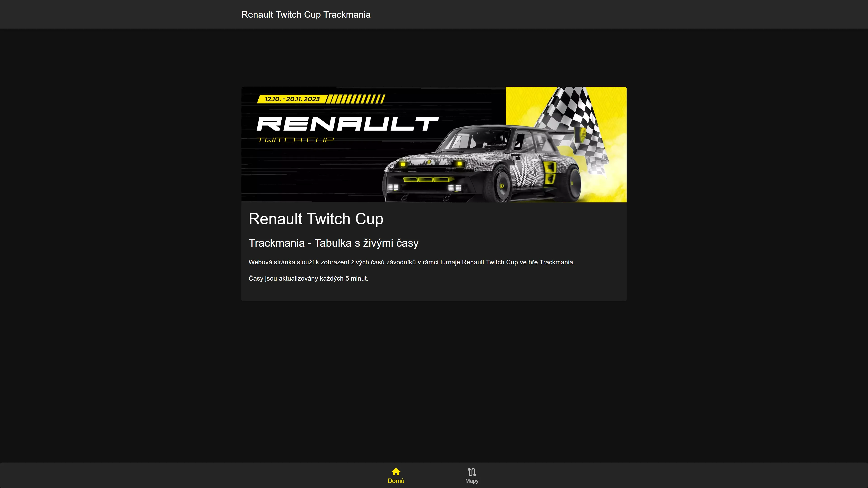
Task: Click the Renault Twitch Cup Trackmania header title
Action: pos(306,14)
